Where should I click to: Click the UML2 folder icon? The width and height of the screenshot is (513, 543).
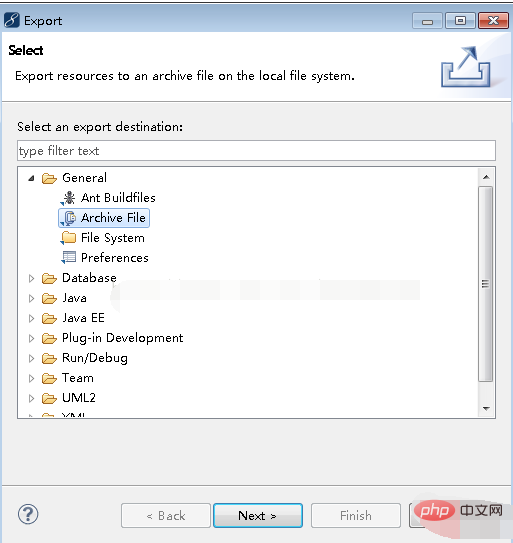pyautogui.click(x=49, y=398)
